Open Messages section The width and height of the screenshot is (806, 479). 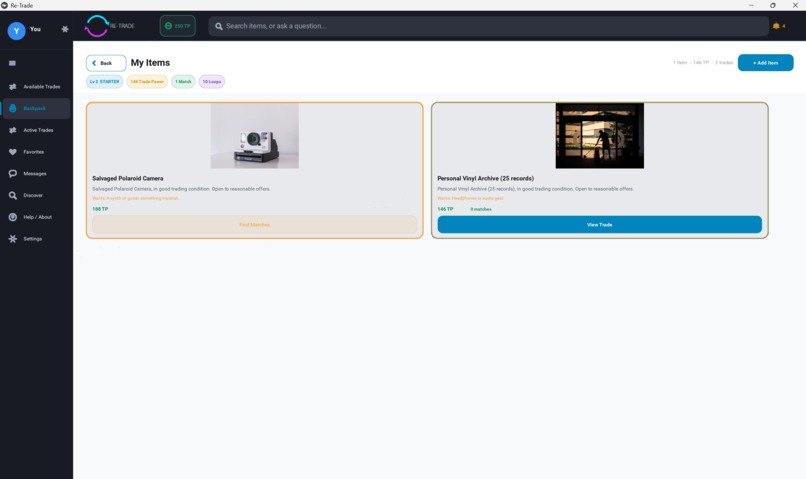(x=36, y=174)
